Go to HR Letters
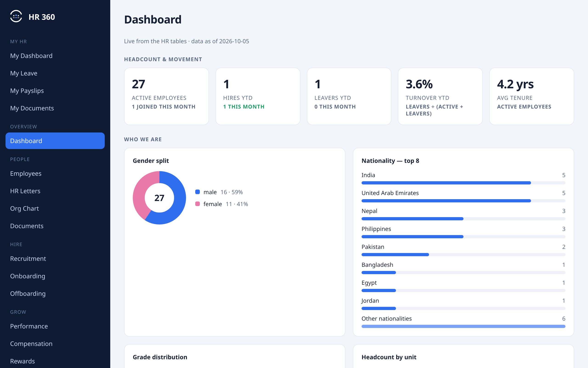Screen dimensions: 588x368 coord(55,191)
